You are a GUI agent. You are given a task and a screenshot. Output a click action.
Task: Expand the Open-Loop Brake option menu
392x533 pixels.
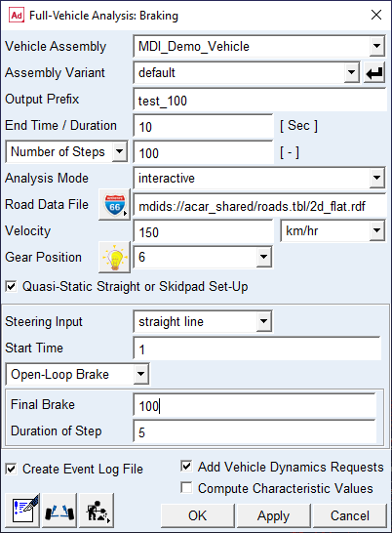pyautogui.click(x=141, y=374)
